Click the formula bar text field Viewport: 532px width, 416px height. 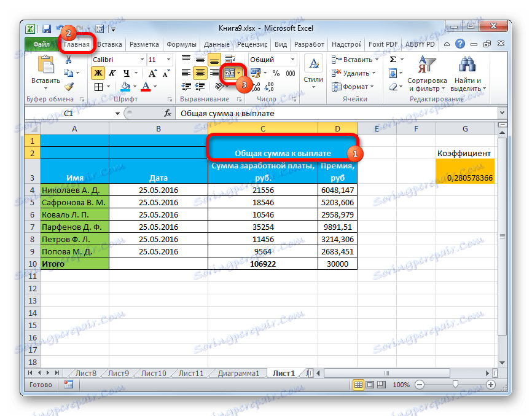click(337, 113)
